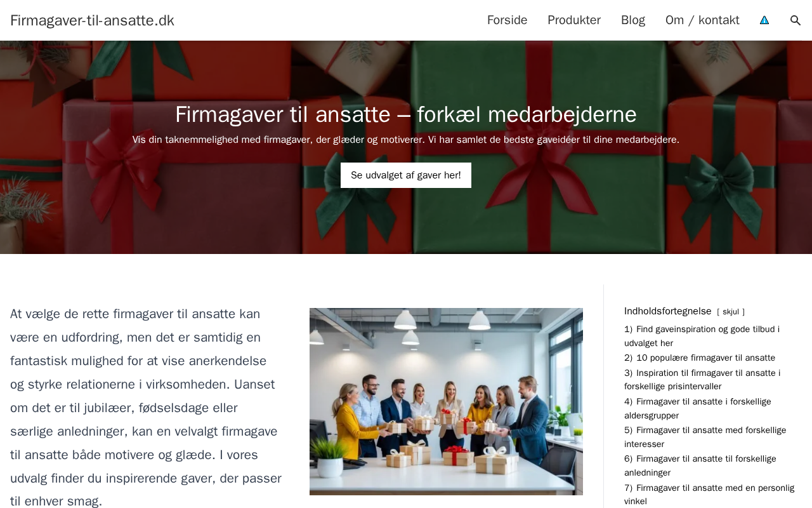Open the Produkter menu item

click(x=574, y=20)
